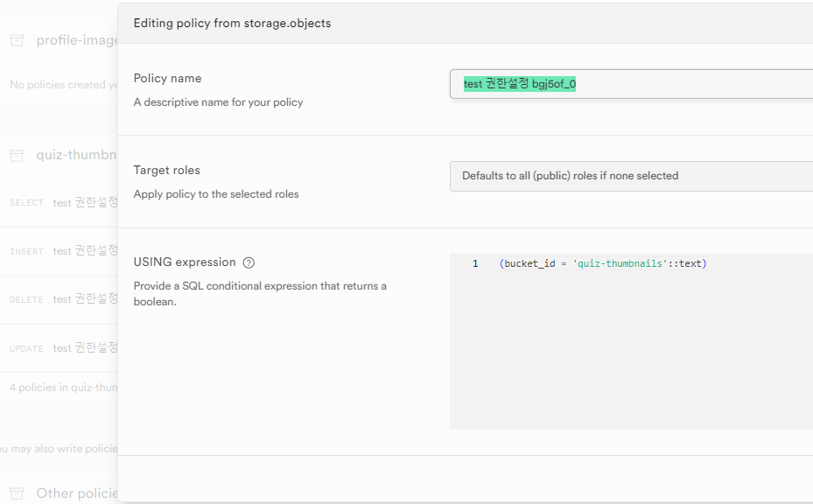This screenshot has height=504, width=813.
Task: Click the Editing policy from storage.objects header
Action: tap(232, 23)
